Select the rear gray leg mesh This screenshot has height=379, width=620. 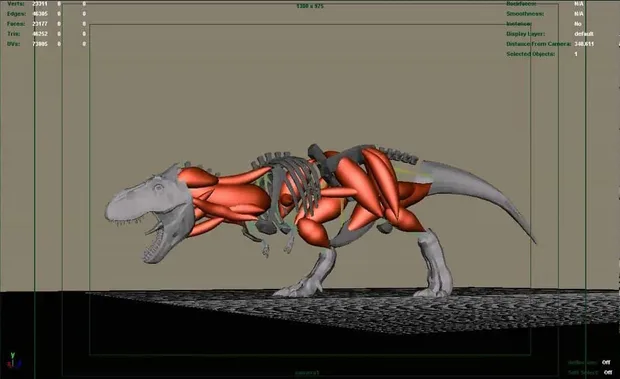434,263
